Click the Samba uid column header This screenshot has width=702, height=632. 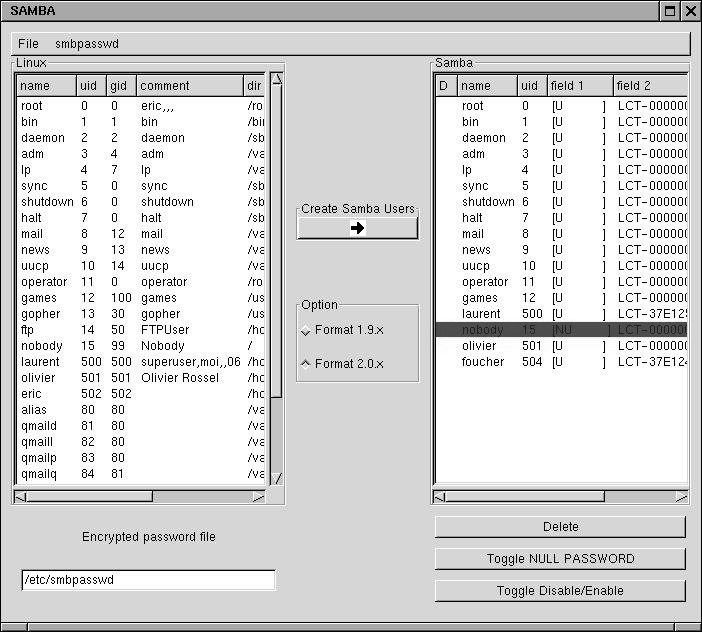coord(531,86)
